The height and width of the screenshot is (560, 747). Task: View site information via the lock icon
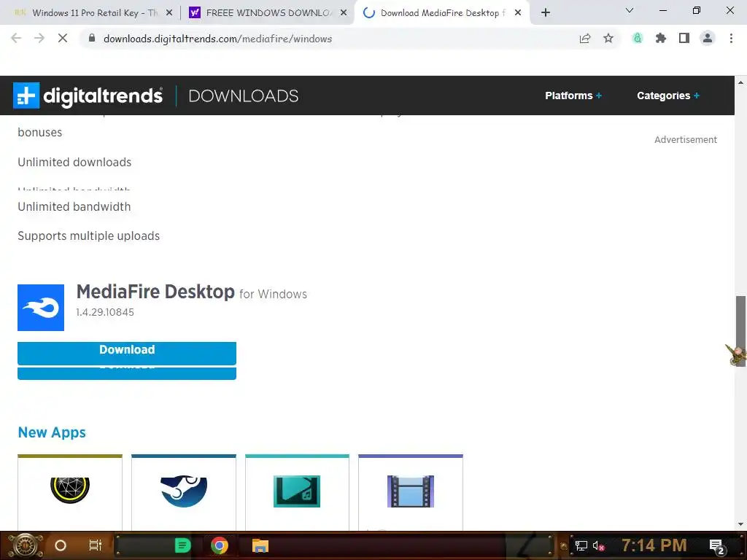(x=92, y=38)
